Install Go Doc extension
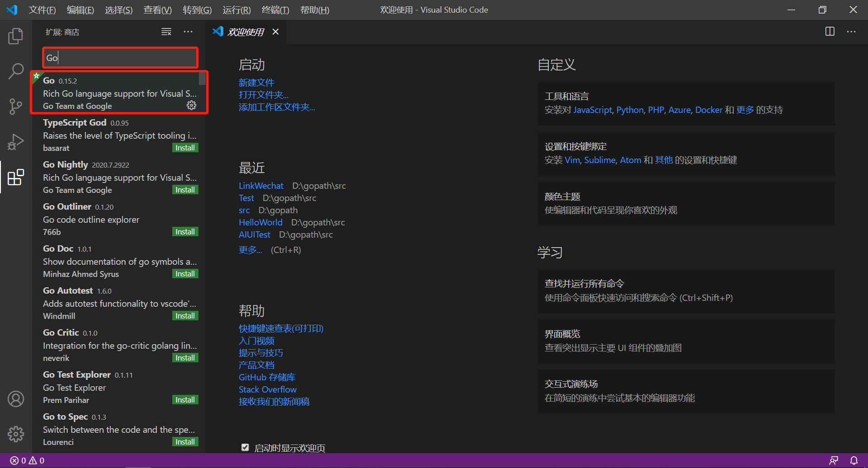Viewport: 868px width, 468px height. (185, 274)
